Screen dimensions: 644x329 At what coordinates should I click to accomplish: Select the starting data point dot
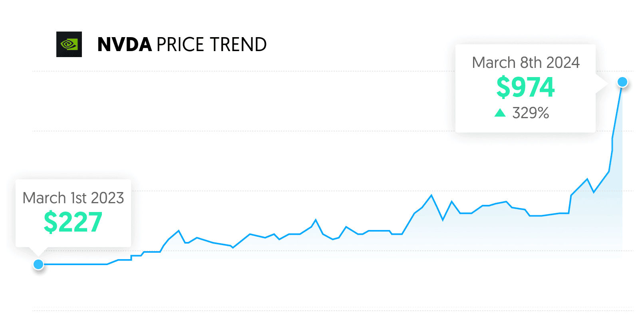[x=38, y=264]
